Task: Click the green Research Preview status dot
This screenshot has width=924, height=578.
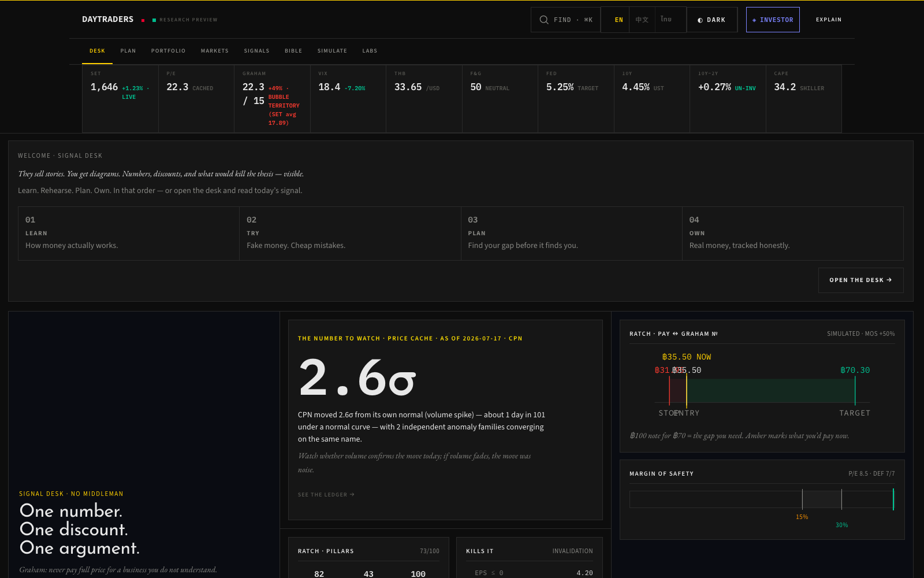Action: pyautogui.click(x=154, y=20)
